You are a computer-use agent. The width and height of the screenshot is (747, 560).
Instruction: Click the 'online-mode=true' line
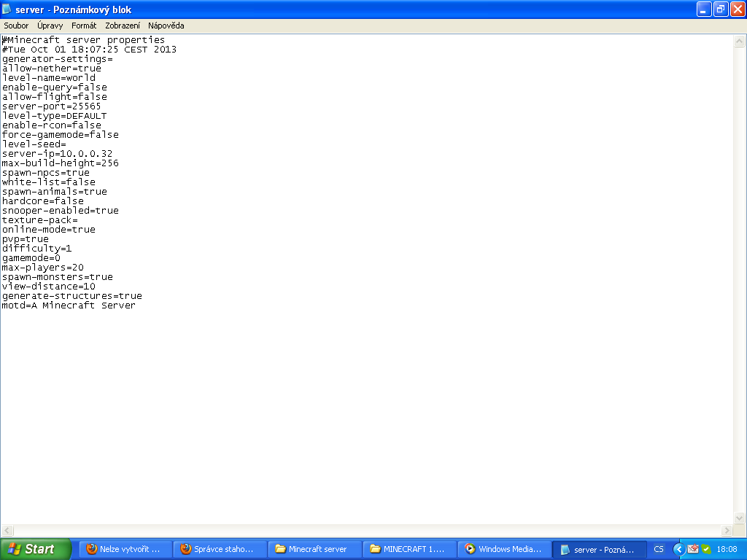pos(49,230)
